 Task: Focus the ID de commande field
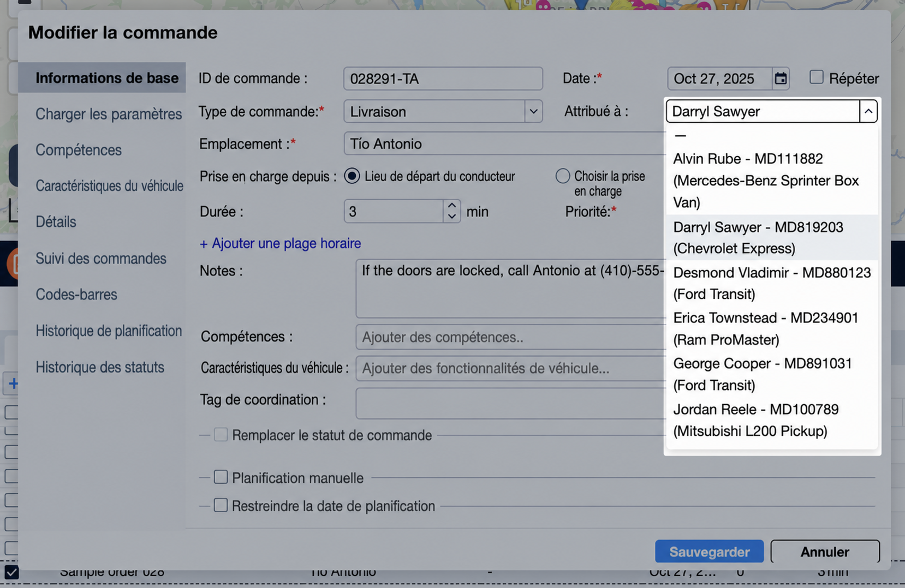[x=443, y=79]
